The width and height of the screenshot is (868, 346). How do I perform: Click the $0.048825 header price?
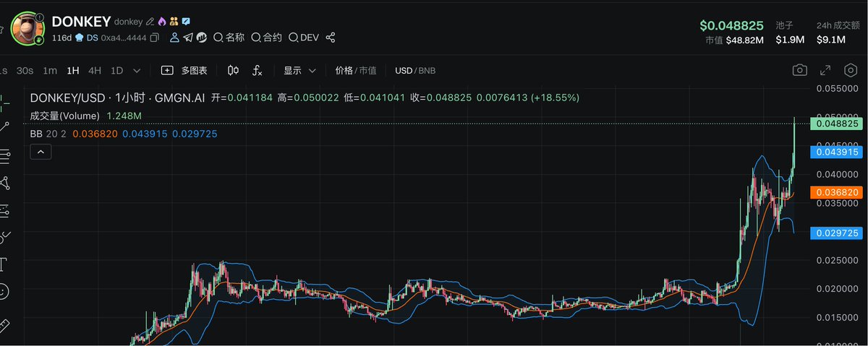(x=731, y=25)
